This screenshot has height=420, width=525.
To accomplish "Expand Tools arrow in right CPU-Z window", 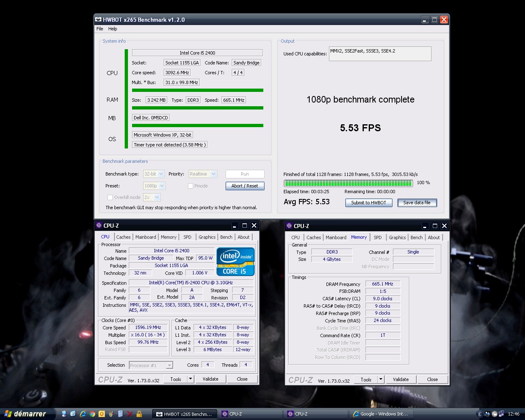I will (381, 379).
